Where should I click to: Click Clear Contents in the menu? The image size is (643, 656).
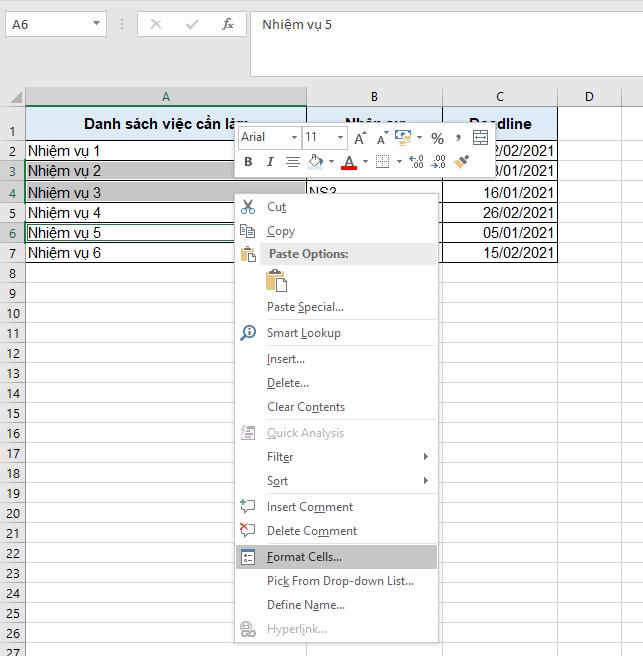click(x=306, y=407)
